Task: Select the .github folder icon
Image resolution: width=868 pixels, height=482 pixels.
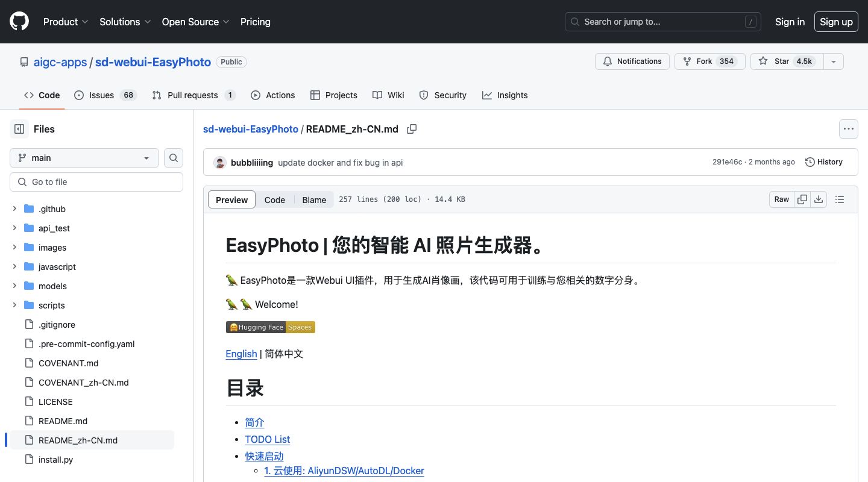Action: [x=29, y=209]
